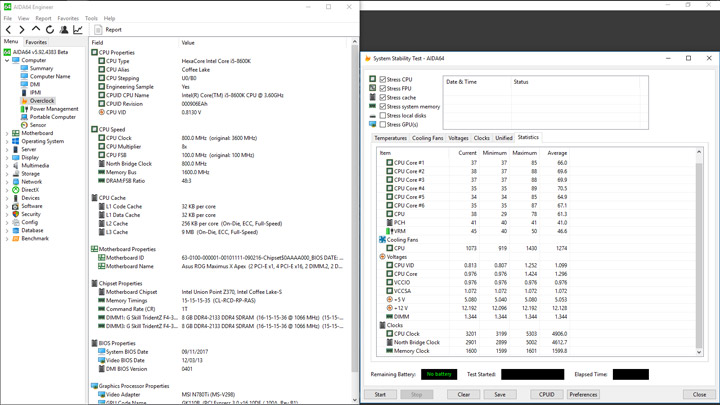This screenshot has height=405, width=720.
Task: Expand the Motherboard tree node
Action: [x=7, y=133]
